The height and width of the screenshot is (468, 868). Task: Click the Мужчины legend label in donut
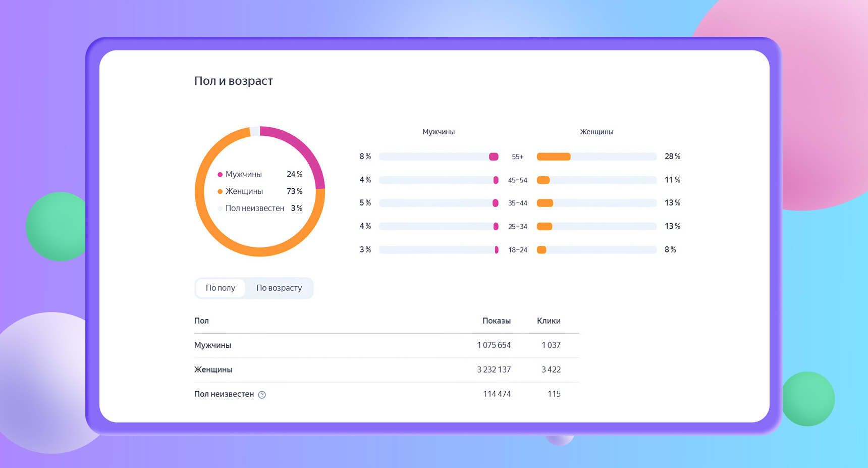(x=244, y=175)
